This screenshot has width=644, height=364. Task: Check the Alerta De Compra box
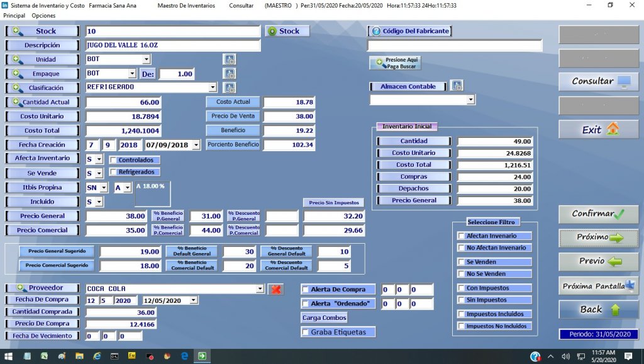pos(306,290)
